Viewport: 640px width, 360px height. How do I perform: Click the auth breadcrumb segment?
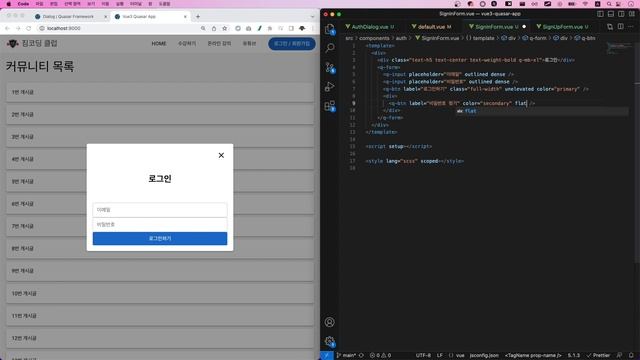(x=401, y=38)
